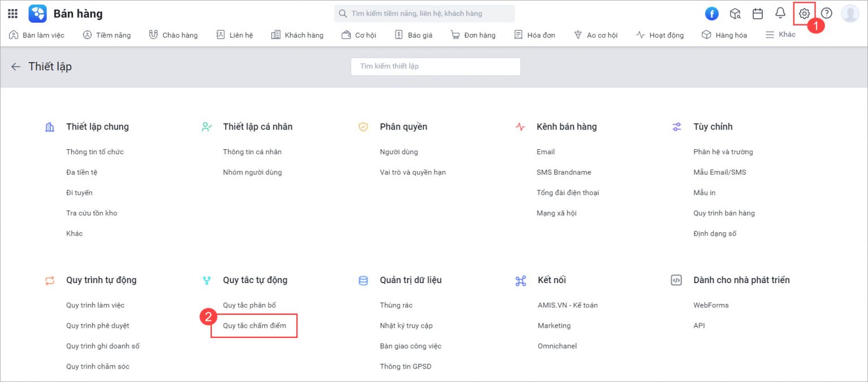
Task: Open Mẫu in print templates
Action: (705, 193)
